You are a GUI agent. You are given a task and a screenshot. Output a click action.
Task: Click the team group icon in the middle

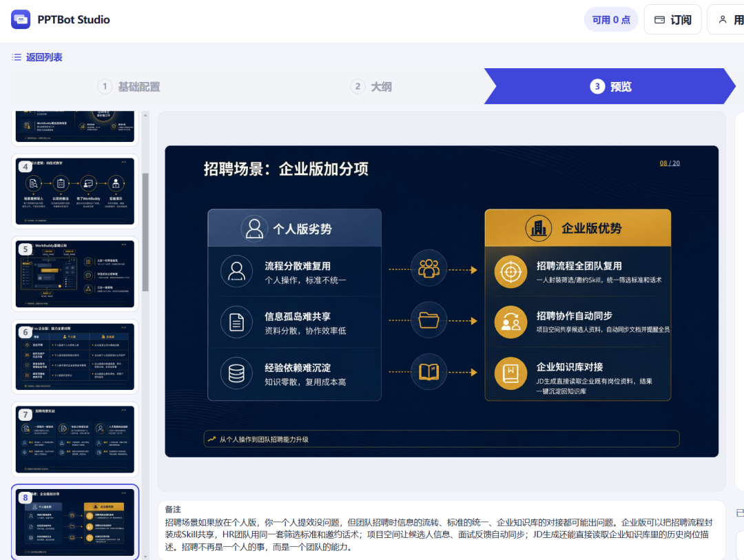[x=428, y=269]
